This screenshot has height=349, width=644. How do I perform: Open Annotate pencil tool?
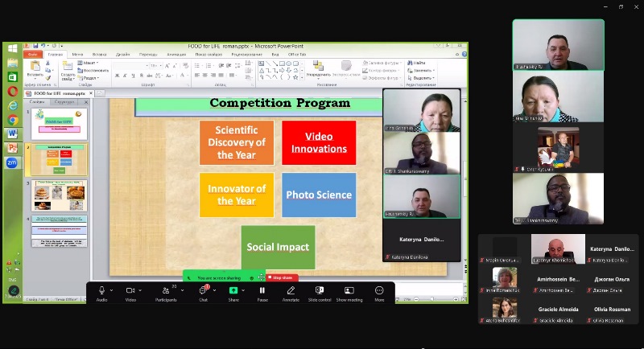point(291,294)
